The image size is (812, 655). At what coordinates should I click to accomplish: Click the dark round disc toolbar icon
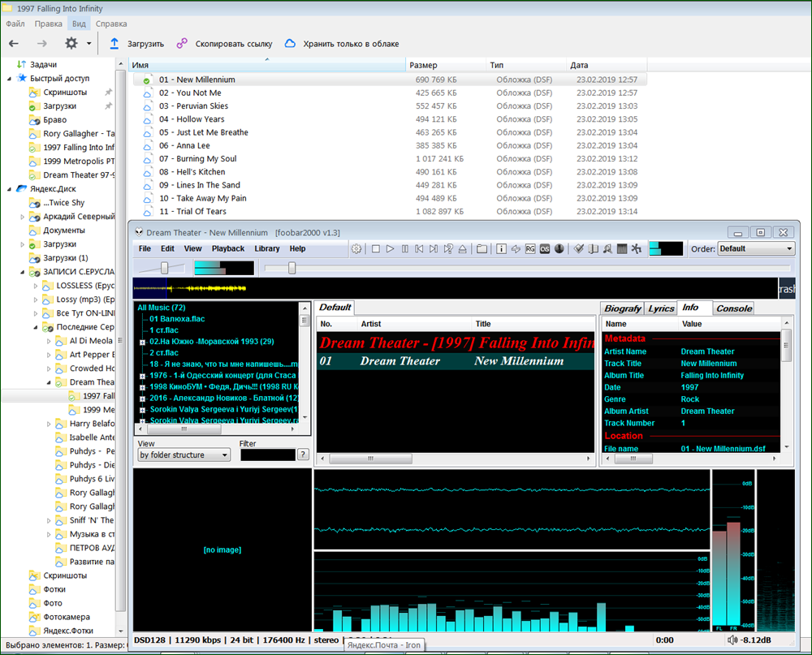click(x=559, y=249)
